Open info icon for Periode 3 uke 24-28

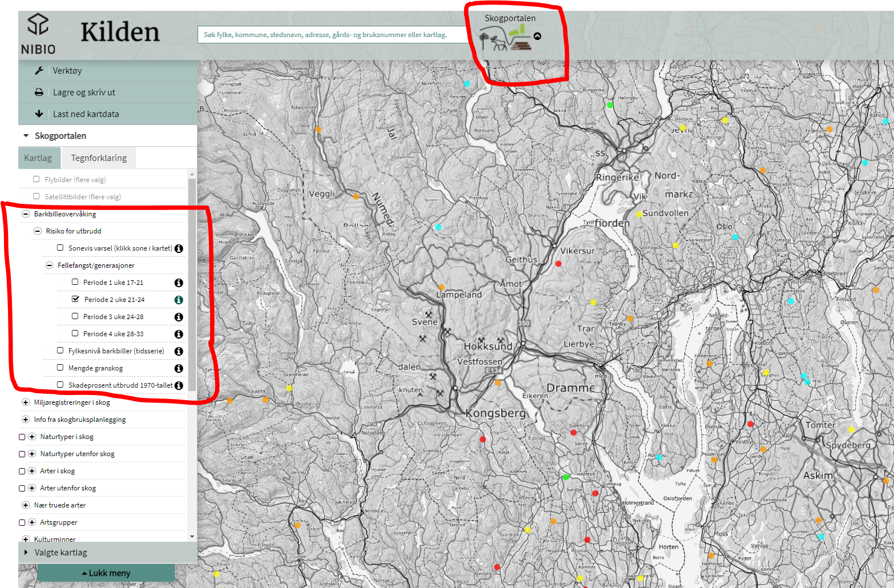click(x=179, y=317)
